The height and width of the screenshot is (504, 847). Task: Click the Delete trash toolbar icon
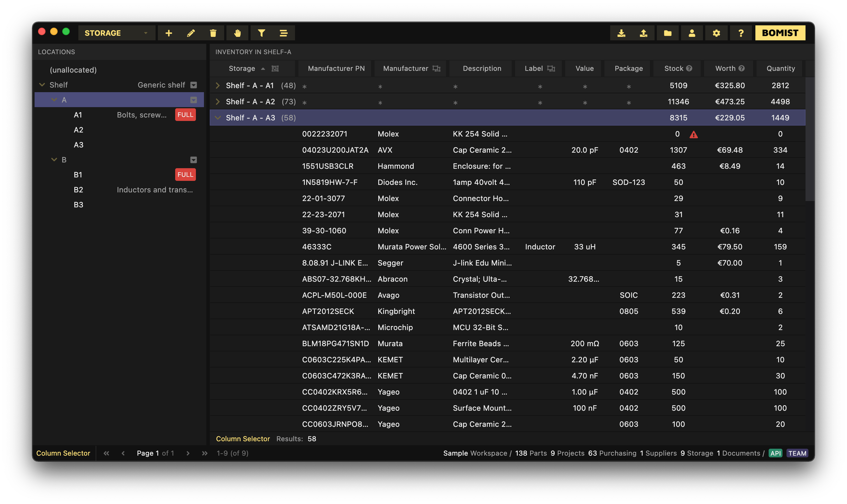pyautogui.click(x=213, y=33)
